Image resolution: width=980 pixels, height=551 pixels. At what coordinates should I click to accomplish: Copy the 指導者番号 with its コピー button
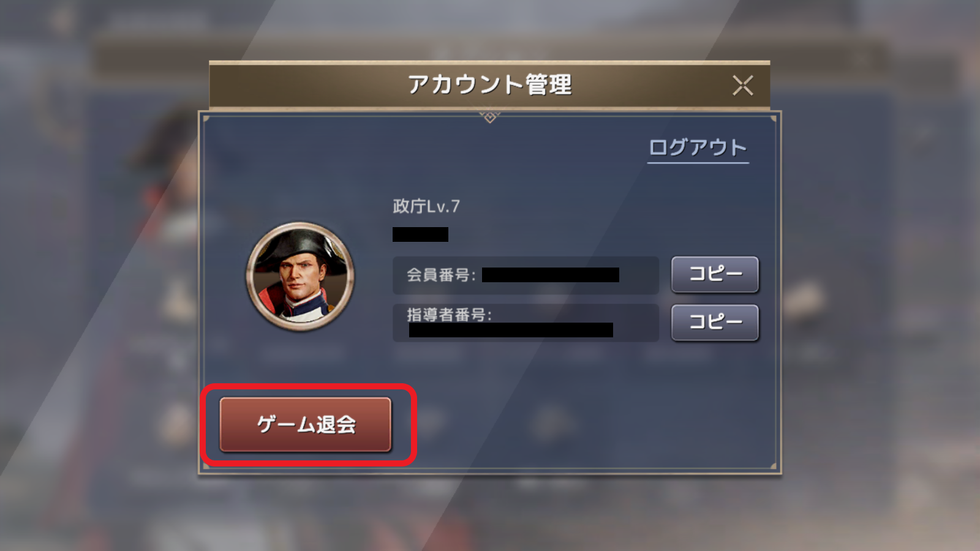(x=715, y=322)
